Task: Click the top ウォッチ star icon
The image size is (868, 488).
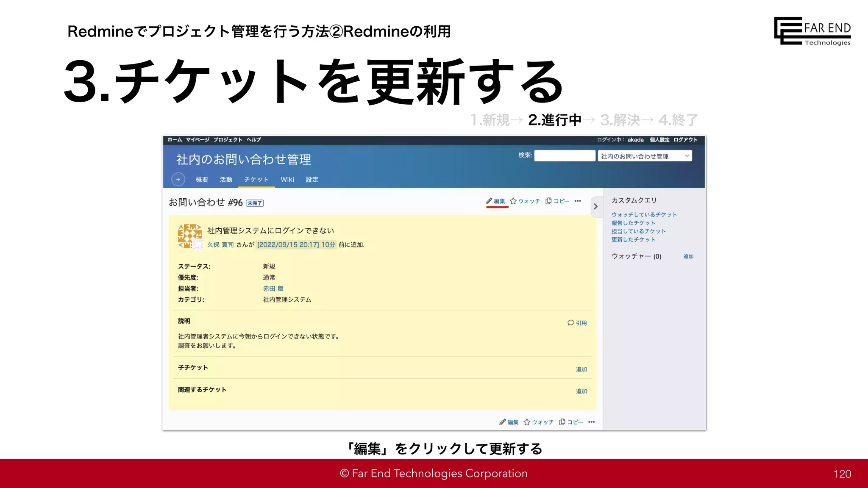Action: tap(513, 201)
